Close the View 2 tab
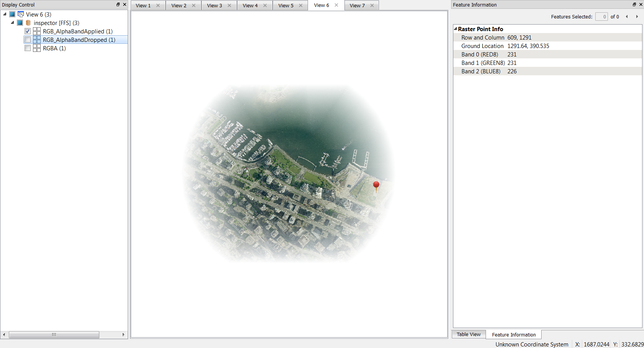The image size is (644, 348). pyautogui.click(x=194, y=5)
